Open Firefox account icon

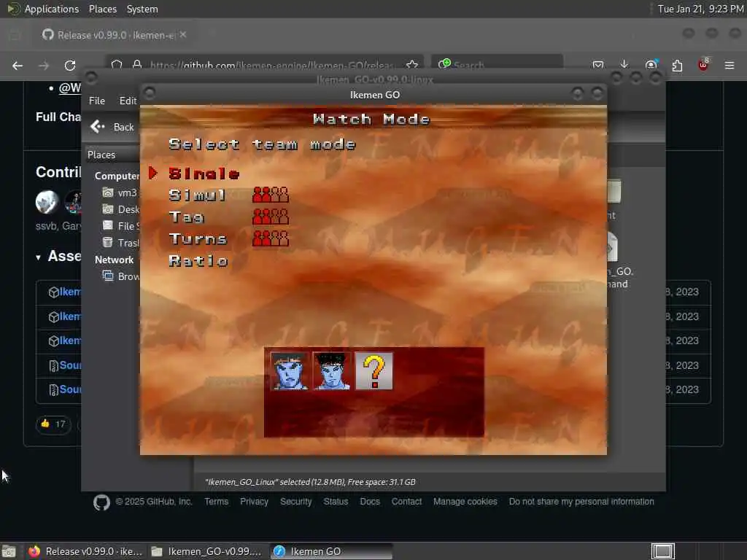click(651, 65)
